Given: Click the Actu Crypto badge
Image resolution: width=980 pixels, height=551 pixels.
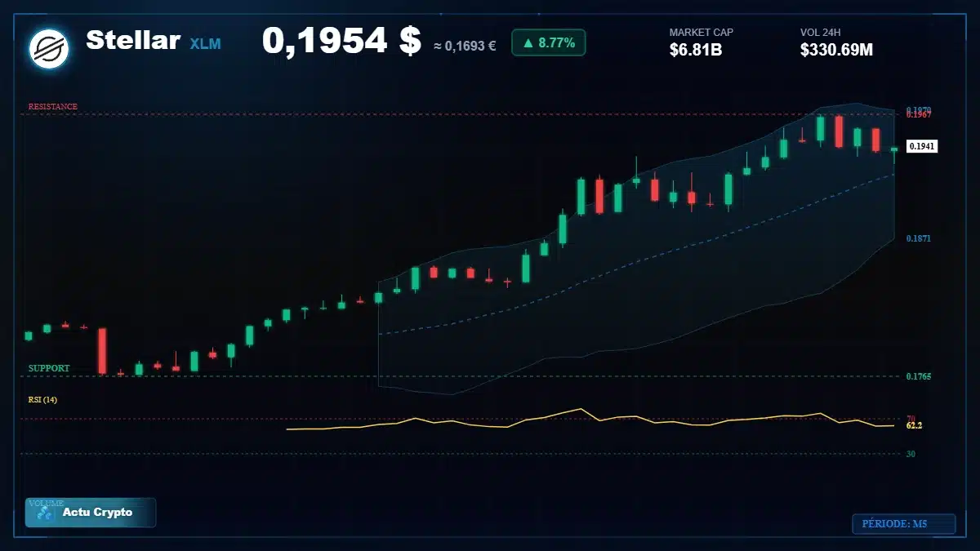Looking at the screenshot, I should pyautogui.click(x=91, y=513).
